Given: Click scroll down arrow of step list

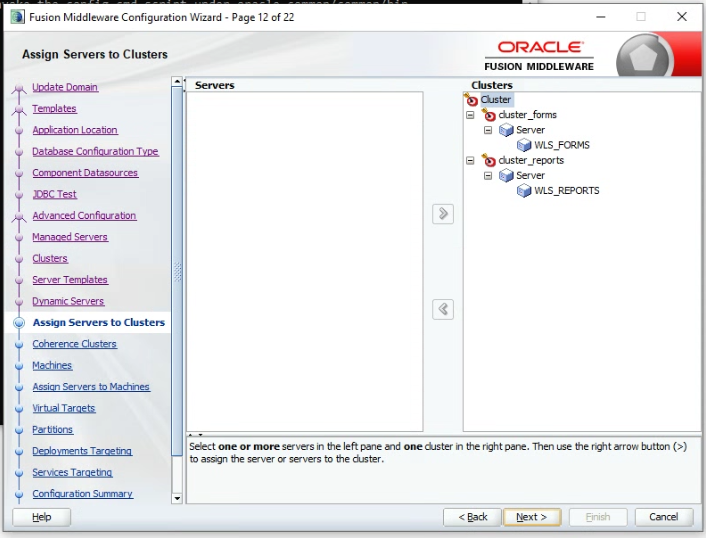Looking at the screenshot, I should coord(177,498).
